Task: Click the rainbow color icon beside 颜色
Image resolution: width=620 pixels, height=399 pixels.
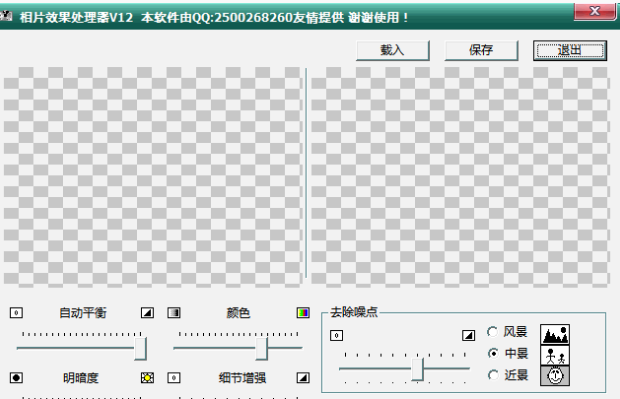Action: pos(303,313)
